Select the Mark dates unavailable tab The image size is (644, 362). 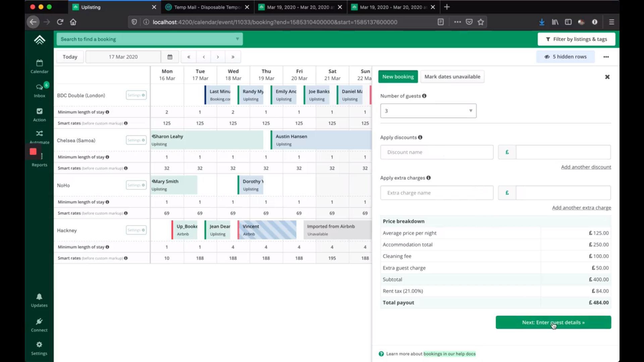[x=452, y=76]
